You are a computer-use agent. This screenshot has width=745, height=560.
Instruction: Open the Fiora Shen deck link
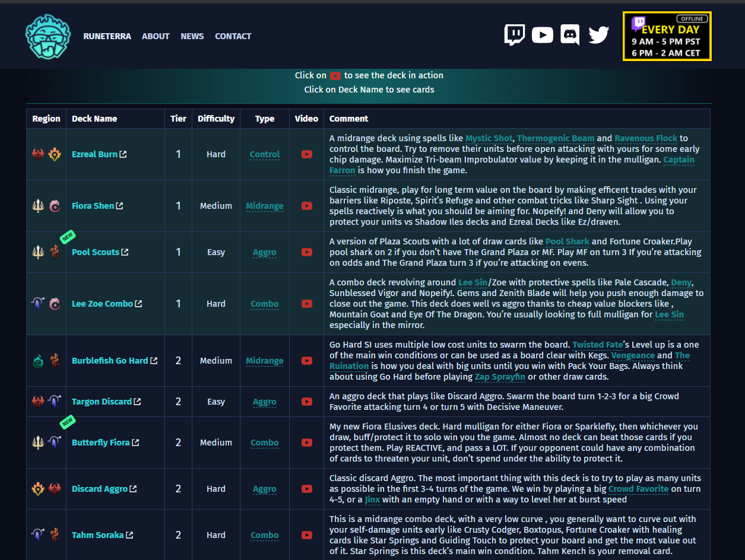[x=93, y=206]
